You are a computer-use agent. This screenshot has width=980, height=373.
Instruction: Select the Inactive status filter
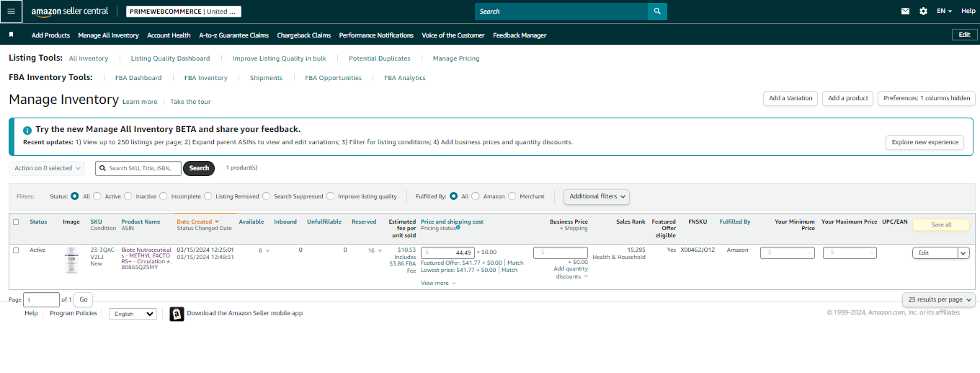point(128,196)
